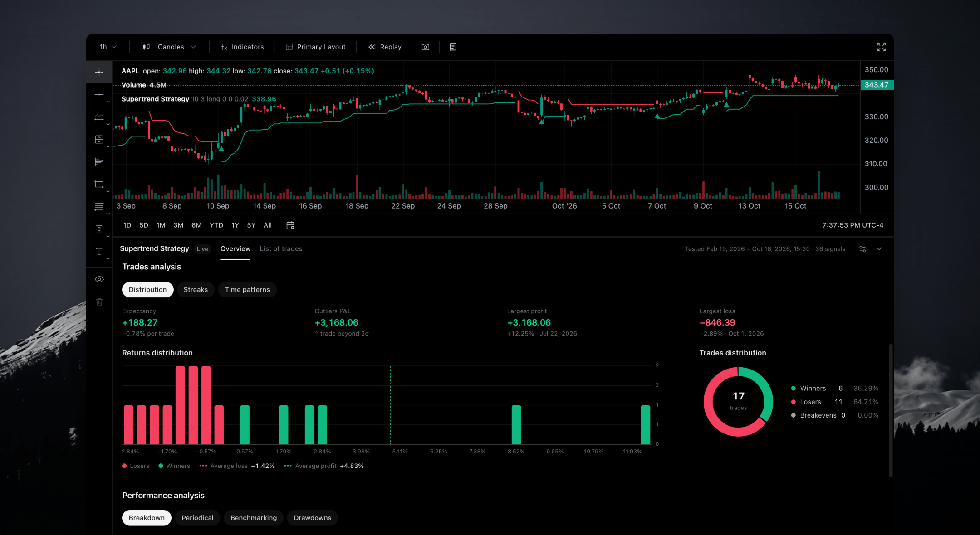Viewport: 980px width, 535px height.
Task: Open strategy settings sliders icon
Action: pos(862,249)
